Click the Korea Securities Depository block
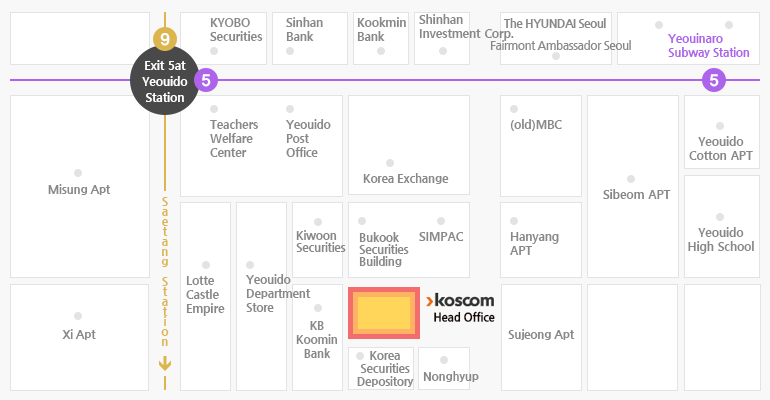The height and width of the screenshot is (400, 770). click(x=381, y=369)
